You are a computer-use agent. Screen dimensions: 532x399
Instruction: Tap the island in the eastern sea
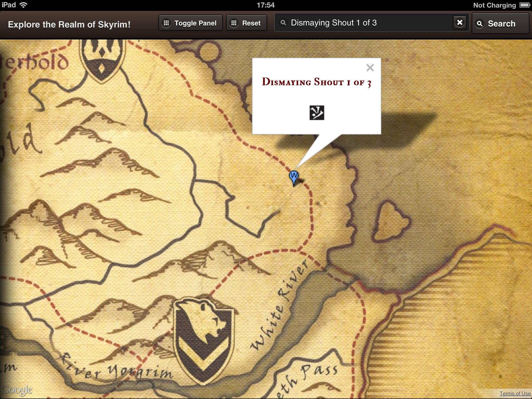tap(391, 221)
